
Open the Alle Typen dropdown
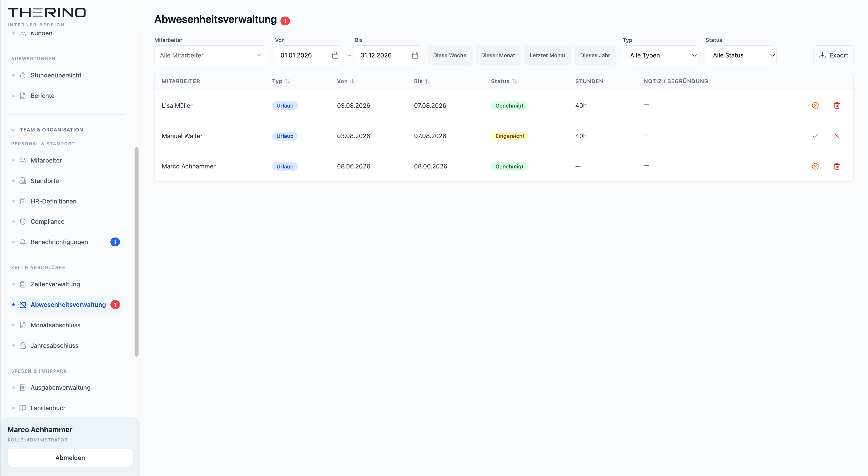(660, 55)
